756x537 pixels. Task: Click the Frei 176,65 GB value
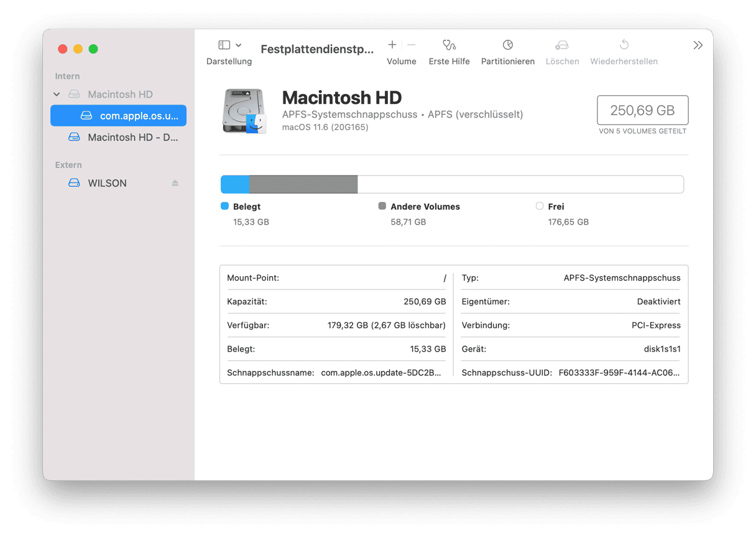click(568, 222)
